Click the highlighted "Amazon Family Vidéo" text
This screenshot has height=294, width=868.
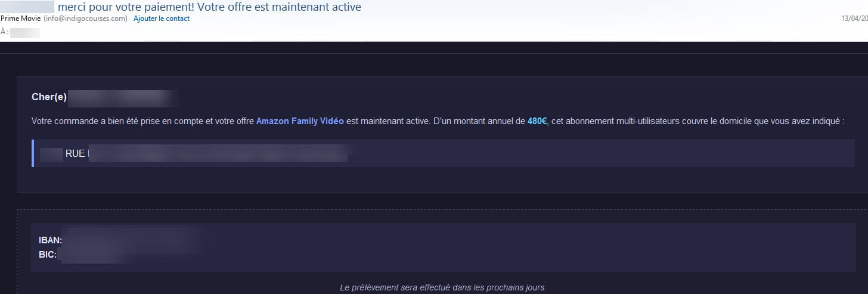(300, 122)
